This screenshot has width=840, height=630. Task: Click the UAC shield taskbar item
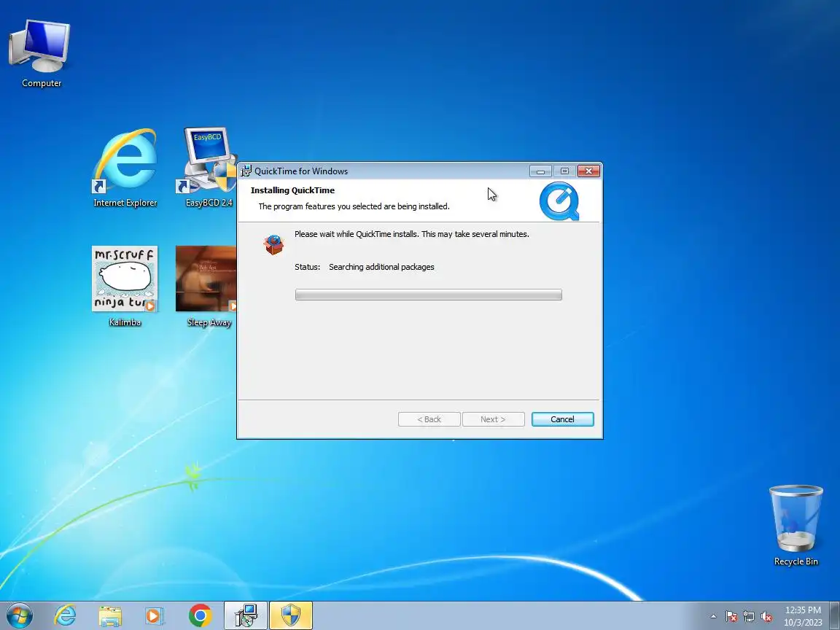click(x=291, y=615)
